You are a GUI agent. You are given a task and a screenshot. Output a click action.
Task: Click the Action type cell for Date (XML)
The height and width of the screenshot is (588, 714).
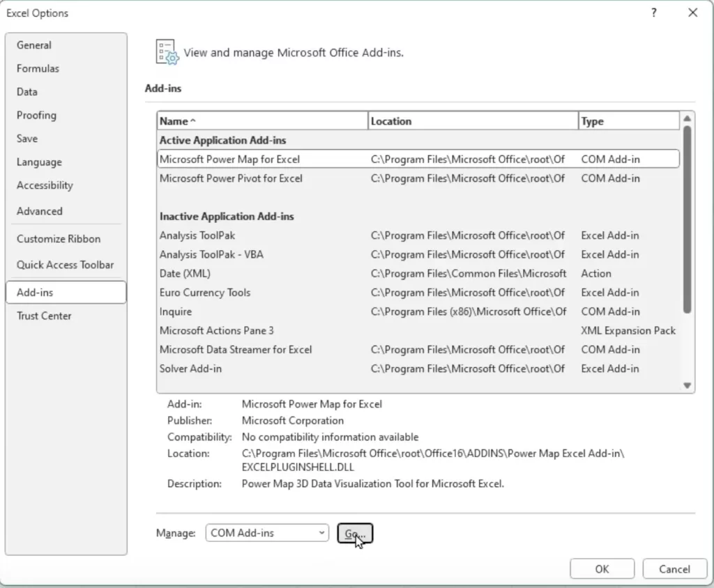point(596,274)
